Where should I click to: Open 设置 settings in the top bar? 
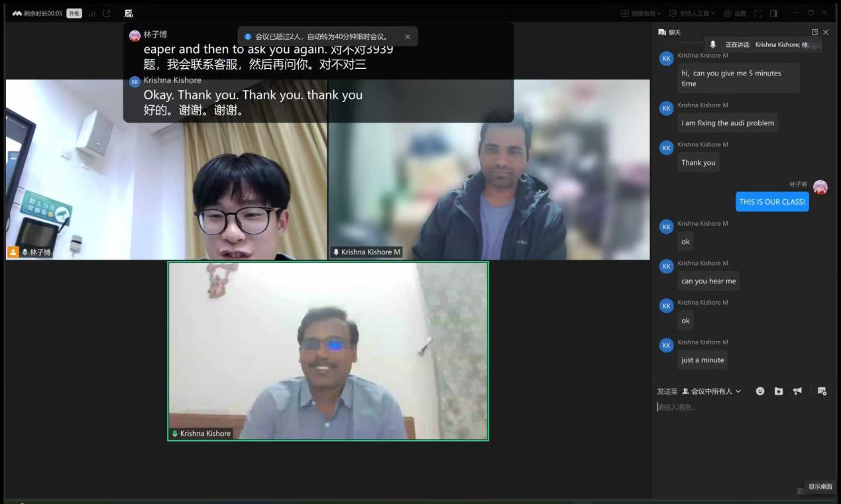[x=734, y=13]
